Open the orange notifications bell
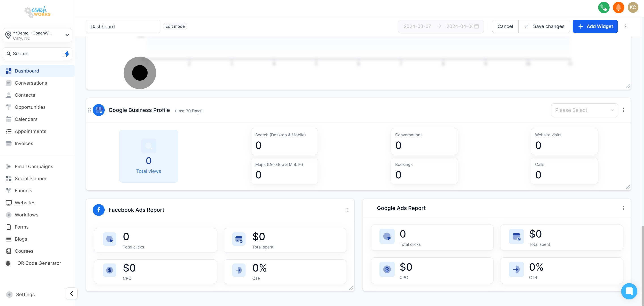This screenshot has height=306, width=644. click(x=618, y=7)
